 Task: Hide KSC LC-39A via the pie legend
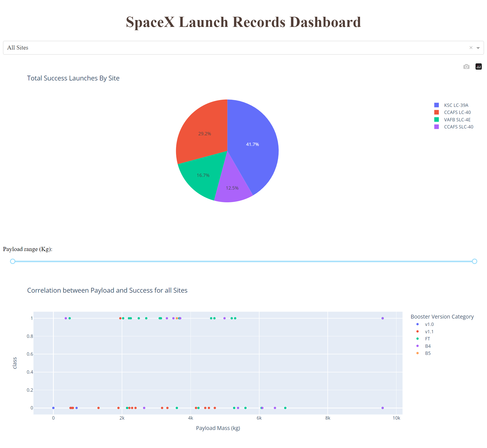pyautogui.click(x=454, y=105)
